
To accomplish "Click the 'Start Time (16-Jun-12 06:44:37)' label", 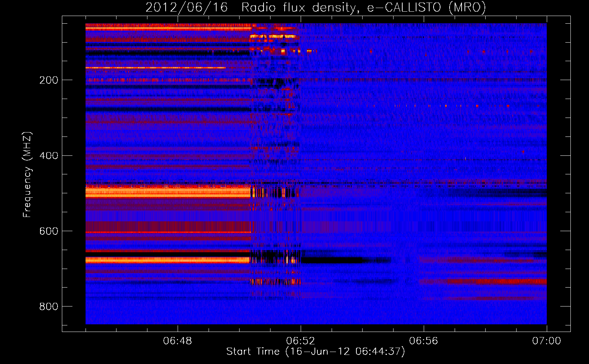I will pyautogui.click(x=316, y=351).
